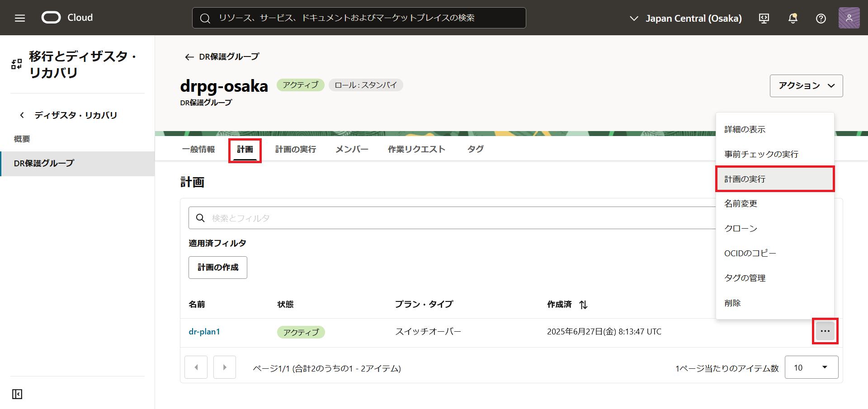Open the navigation hamburger menu
Image resolution: width=868 pixels, height=409 pixels.
19,18
